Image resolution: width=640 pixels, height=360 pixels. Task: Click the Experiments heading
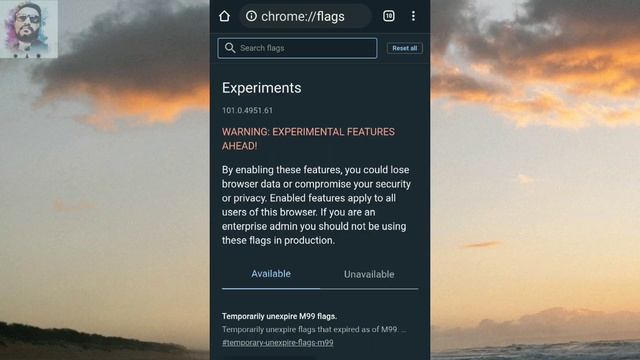pyautogui.click(x=262, y=88)
